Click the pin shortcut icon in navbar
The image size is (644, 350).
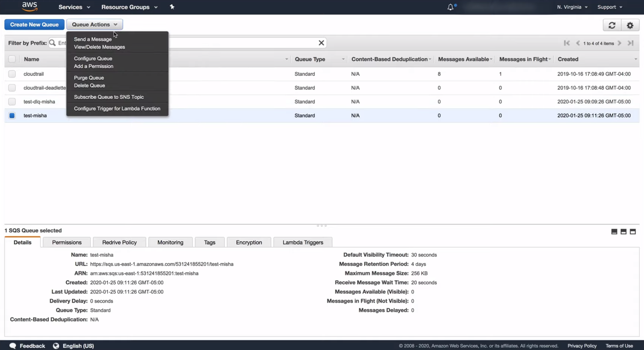coord(172,7)
